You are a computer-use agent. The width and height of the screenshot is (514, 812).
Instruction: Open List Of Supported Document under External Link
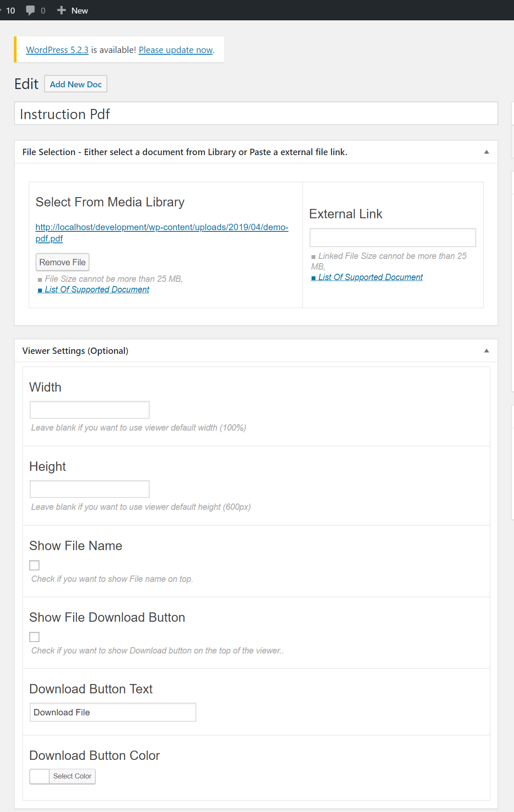[x=370, y=277]
